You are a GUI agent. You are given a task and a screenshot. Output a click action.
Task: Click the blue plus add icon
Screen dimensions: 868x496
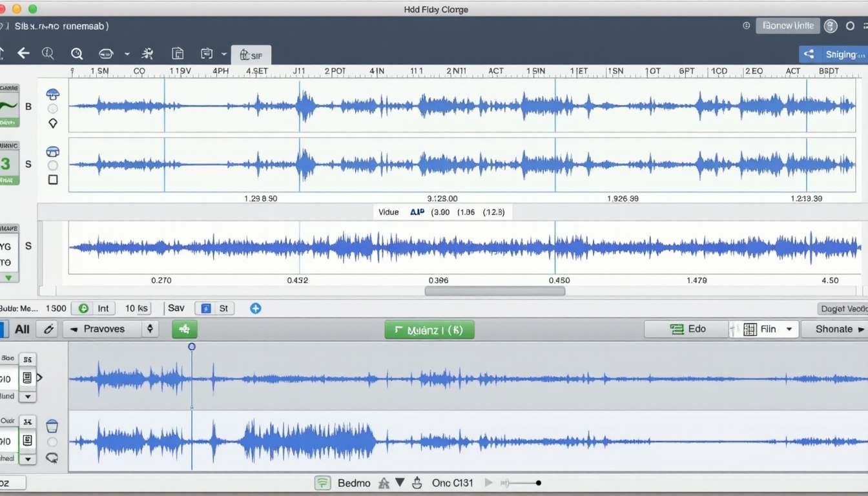pyautogui.click(x=256, y=309)
